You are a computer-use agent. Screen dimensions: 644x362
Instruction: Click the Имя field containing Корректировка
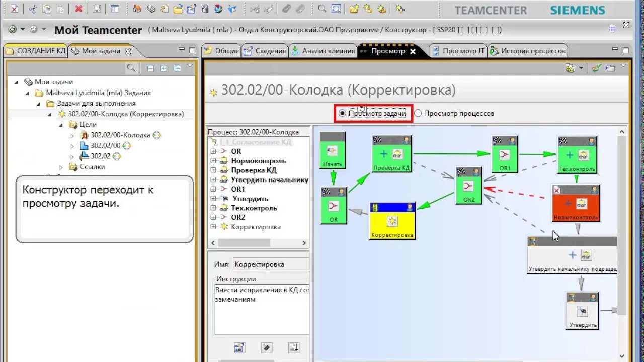point(271,264)
